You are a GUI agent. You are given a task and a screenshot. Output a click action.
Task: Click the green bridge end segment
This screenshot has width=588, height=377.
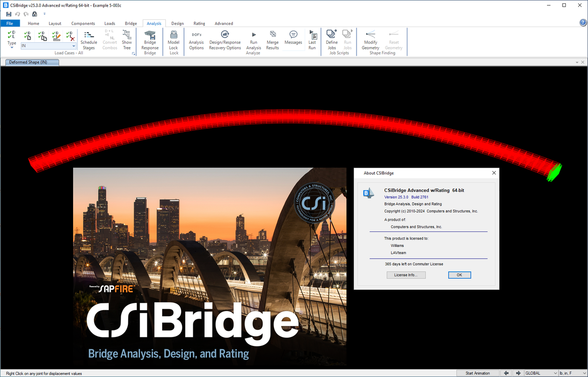(555, 172)
